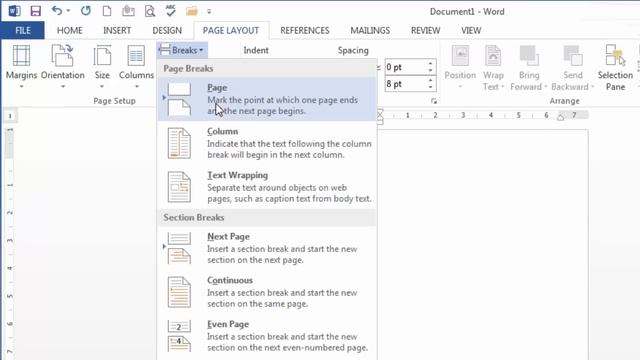
Task: Switch to the VIEW tab
Action: (x=471, y=31)
